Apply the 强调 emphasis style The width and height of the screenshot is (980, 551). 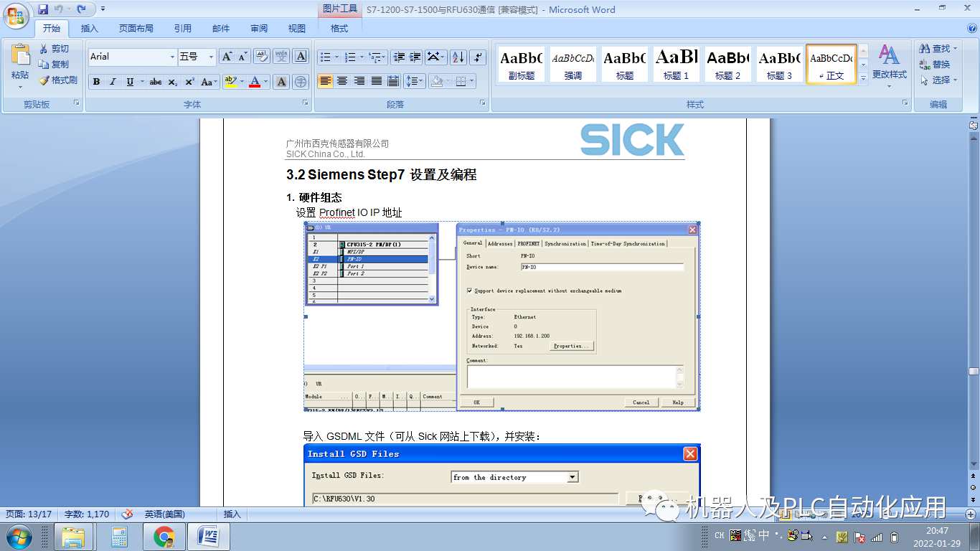573,65
